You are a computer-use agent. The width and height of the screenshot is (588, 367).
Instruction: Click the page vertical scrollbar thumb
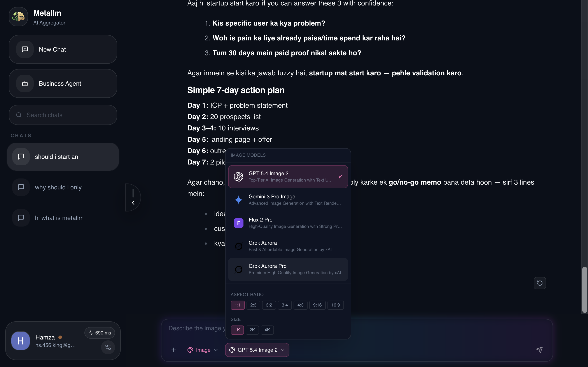point(584,290)
